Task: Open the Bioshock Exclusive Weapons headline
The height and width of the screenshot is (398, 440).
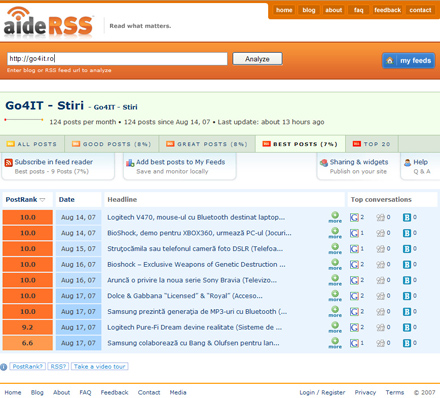Action: 196,264
